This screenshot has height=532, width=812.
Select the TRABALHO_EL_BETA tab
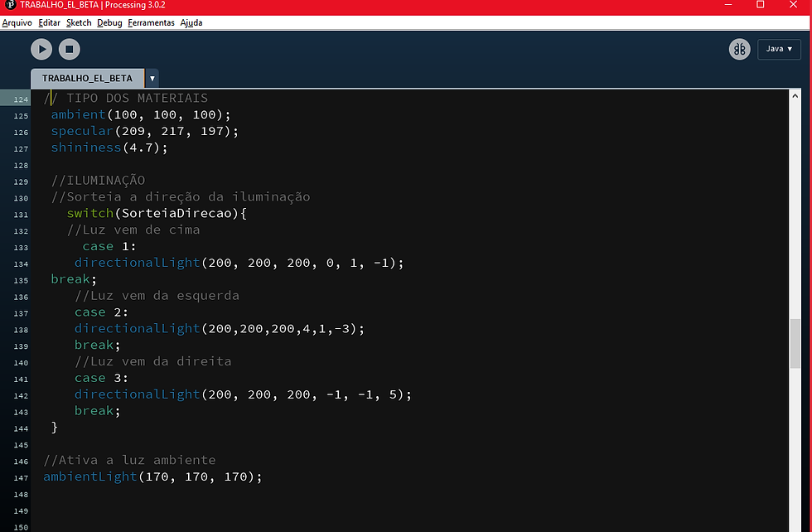point(88,78)
